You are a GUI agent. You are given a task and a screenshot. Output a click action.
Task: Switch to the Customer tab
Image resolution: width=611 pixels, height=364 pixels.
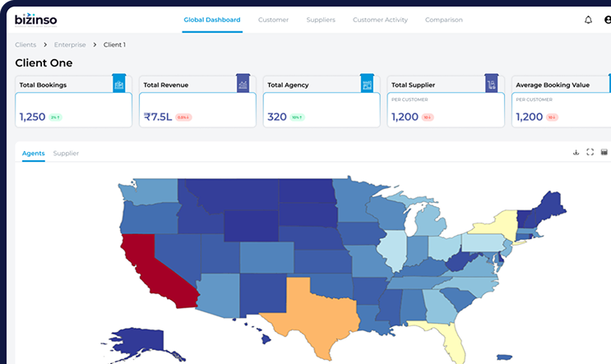(273, 20)
